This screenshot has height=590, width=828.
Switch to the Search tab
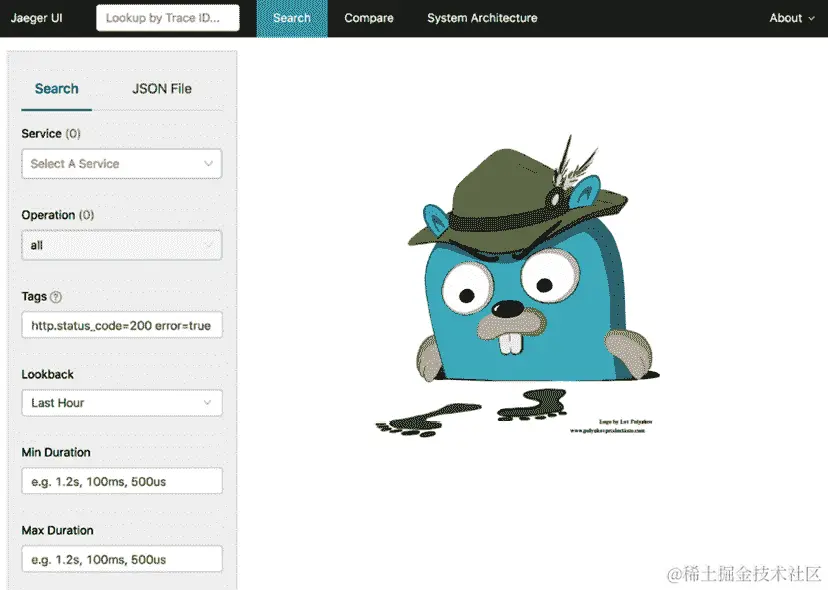(x=56, y=88)
